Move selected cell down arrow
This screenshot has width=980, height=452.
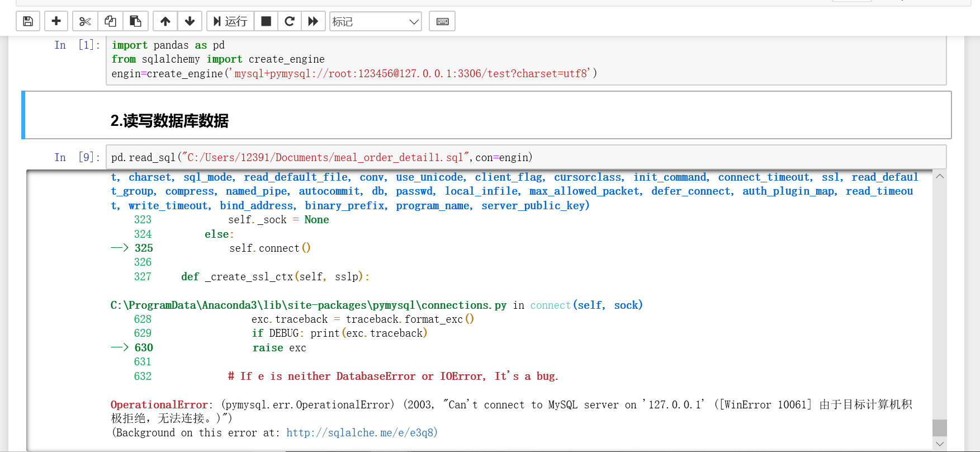coord(190,21)
